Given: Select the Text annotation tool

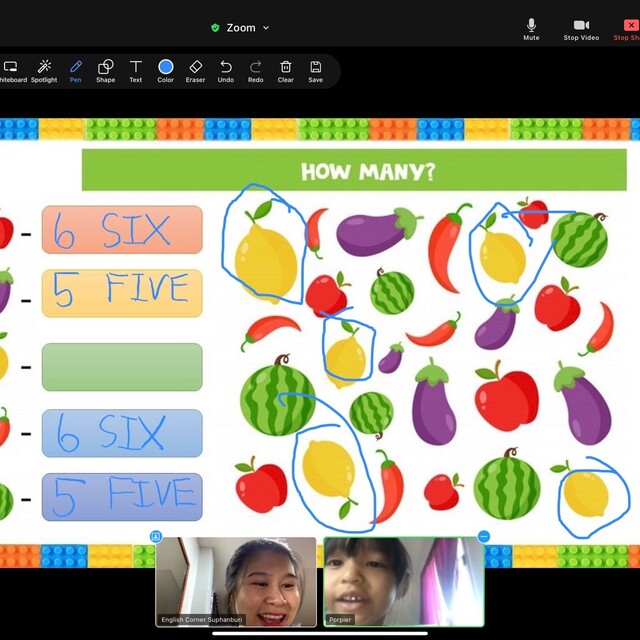Looking at the screenshot, I should point(135,70).
